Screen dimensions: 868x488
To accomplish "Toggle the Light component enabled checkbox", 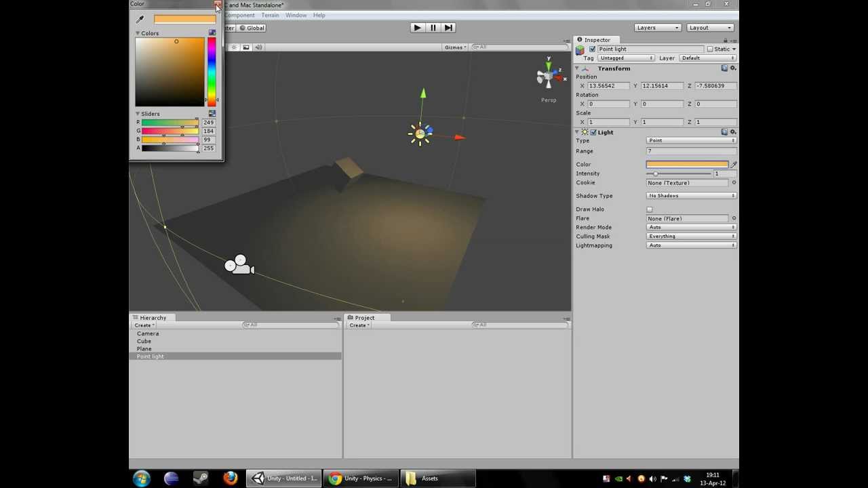I will (x=593, y=132).
